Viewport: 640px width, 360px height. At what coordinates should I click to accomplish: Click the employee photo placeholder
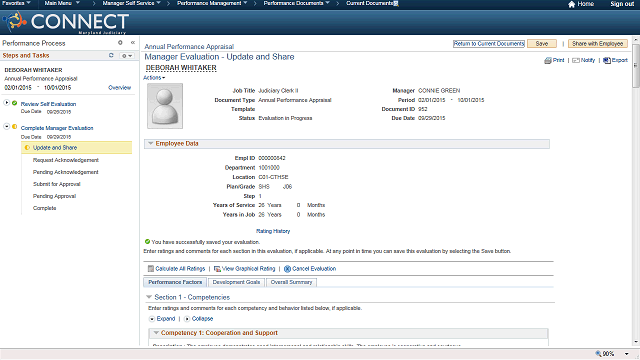[x=165, y=106]
